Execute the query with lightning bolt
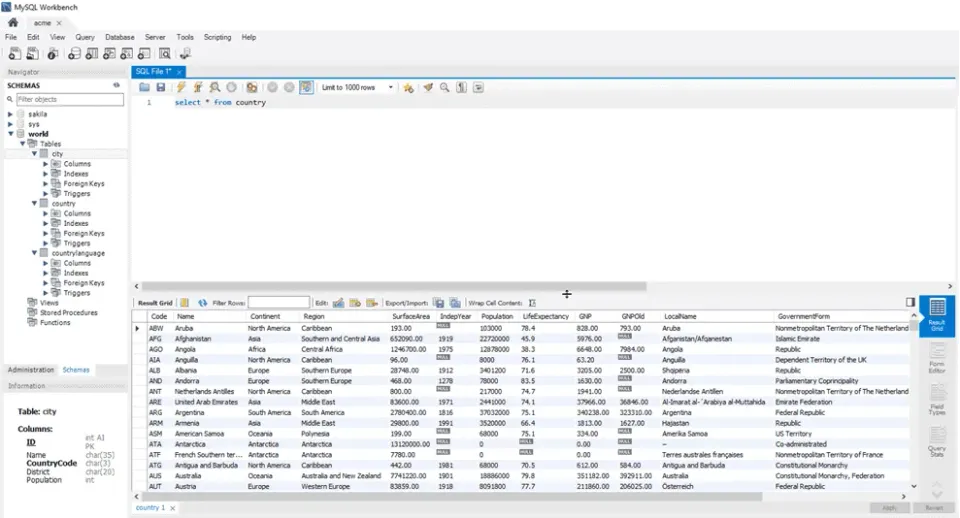 (181, 88)
